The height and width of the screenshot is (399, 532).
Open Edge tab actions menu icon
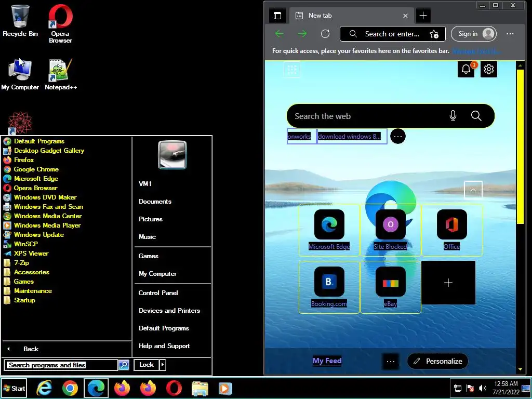click(277, 16)
